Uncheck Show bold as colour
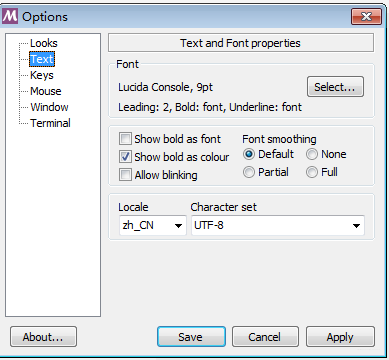The width and height of the screenshot is (389, 360). tap(125, 157)
